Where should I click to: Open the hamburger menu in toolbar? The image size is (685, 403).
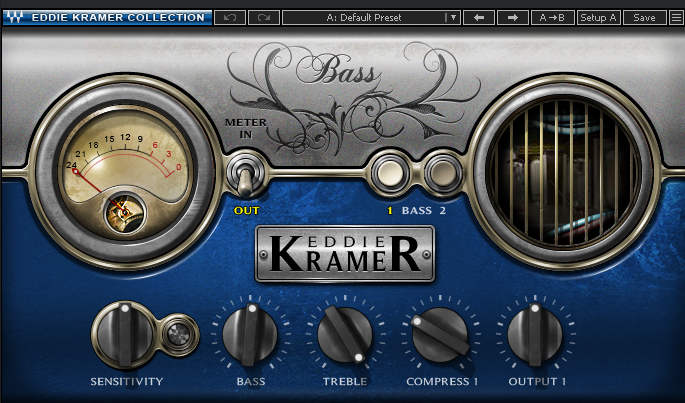[676, 17]
